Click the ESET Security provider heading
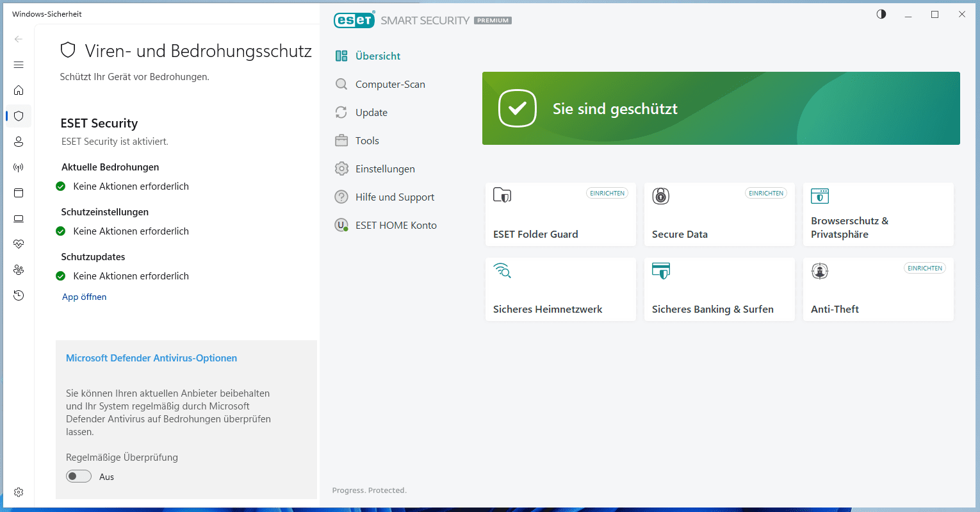Image resolution: width=980 pixels, height=512 pixels. pos(99,123)
